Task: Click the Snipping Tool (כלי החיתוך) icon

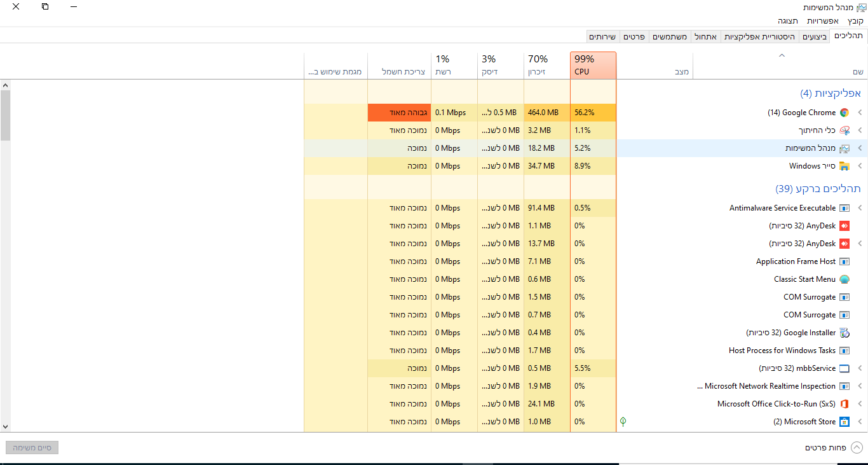Action: [x=844, y=130]
